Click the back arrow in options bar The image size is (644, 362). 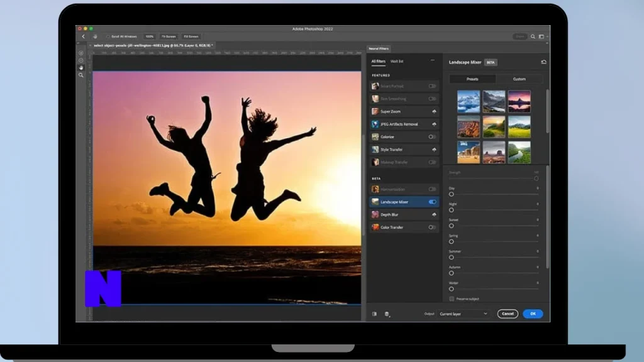point(84,36)
